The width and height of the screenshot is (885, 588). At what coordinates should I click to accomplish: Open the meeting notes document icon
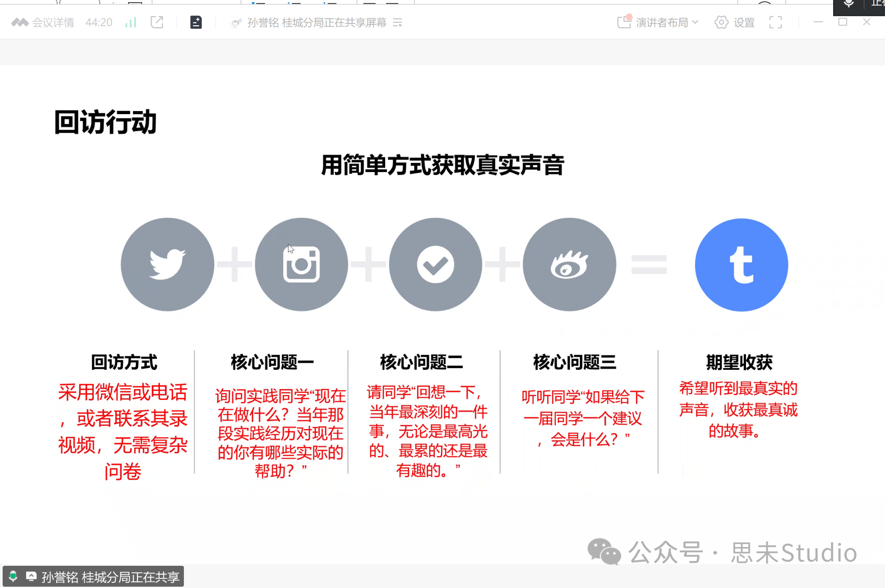coord(195,22)
